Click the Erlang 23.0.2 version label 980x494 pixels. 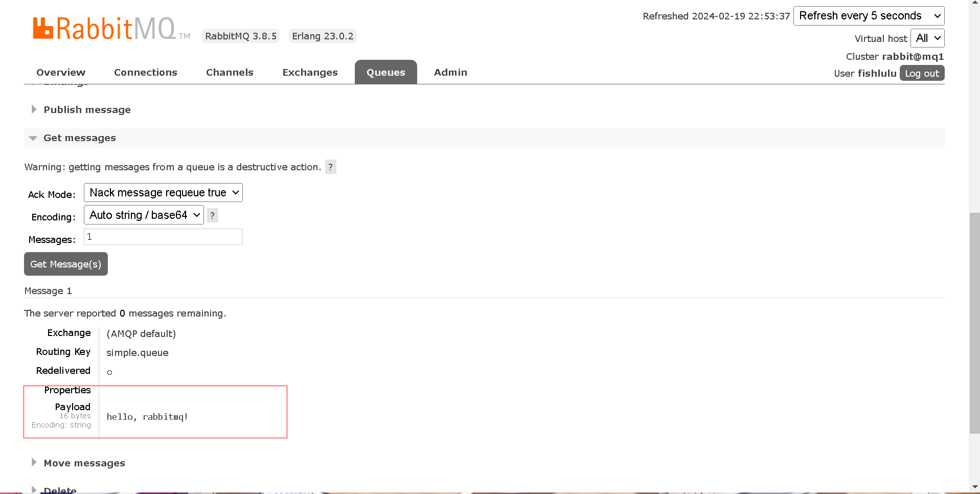(x=323, y=36)
